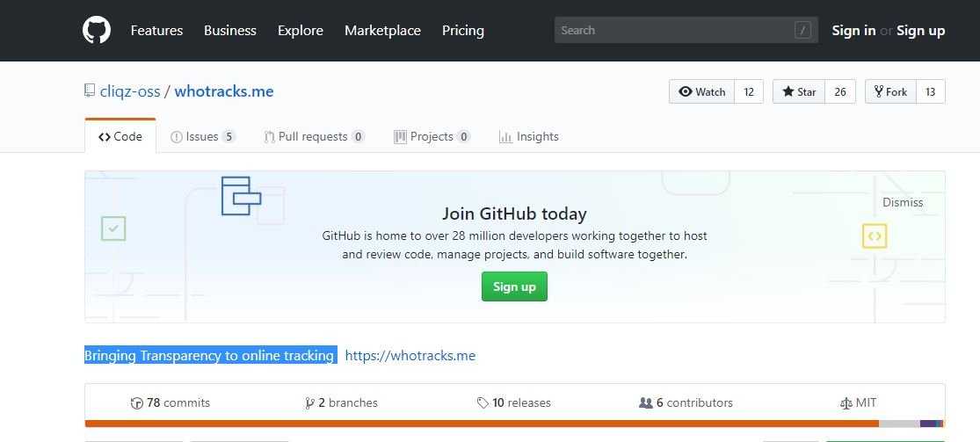The height and width of the screenshot is (442, 980).
Task: Open the Sign up header link
Action: pos(920,31)
